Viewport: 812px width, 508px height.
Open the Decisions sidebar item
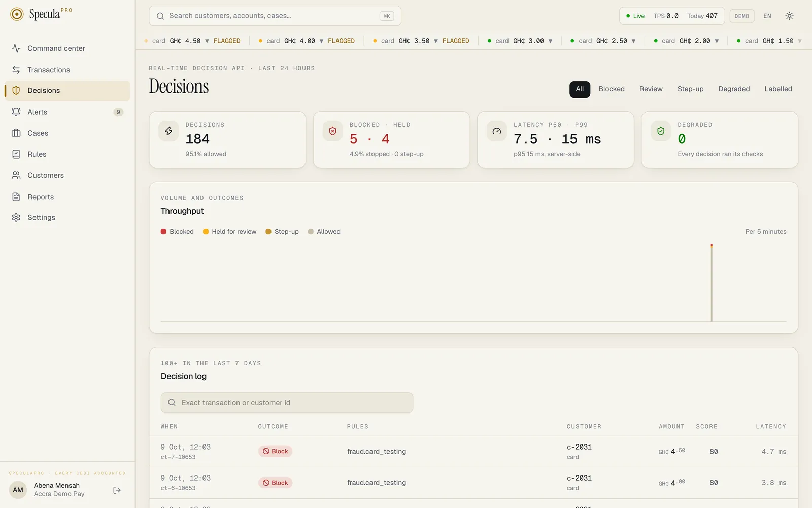pos(67,91)
